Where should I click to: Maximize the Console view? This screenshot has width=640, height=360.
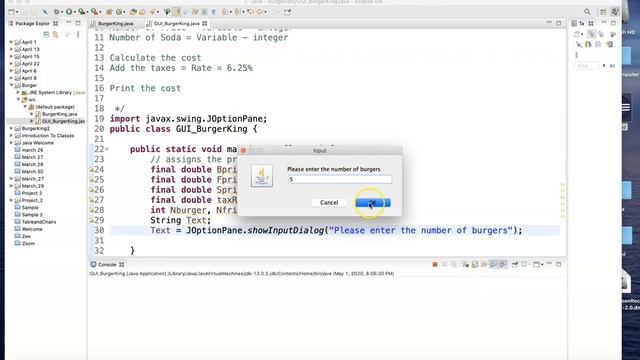(558, 264)
